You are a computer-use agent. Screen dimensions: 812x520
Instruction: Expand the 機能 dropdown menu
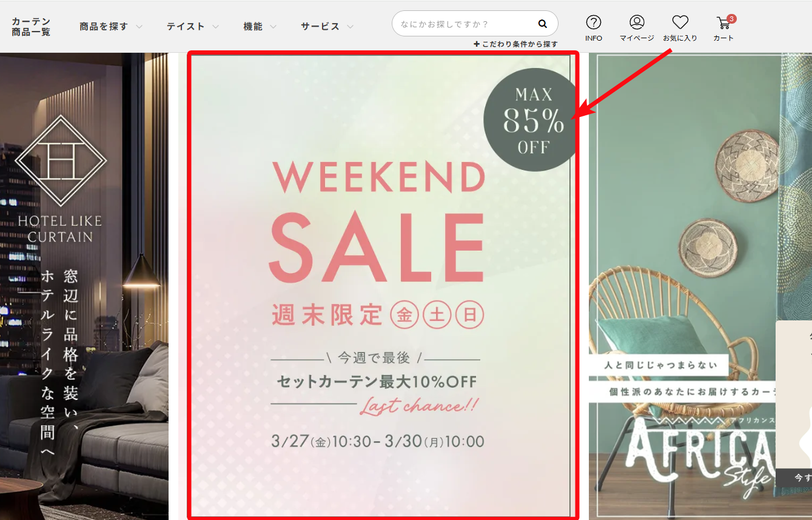tap(260, 27)
